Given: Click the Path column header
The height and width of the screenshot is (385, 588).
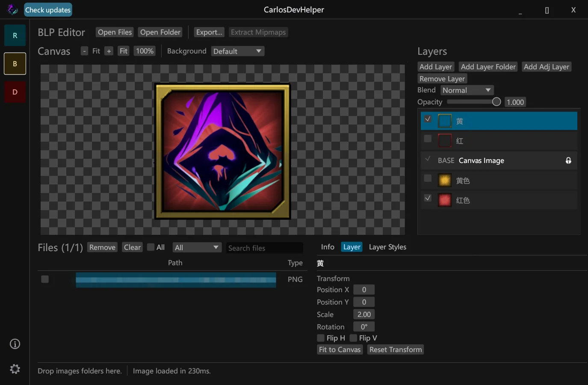Looking at the screenshot, I should coord(175,263).
